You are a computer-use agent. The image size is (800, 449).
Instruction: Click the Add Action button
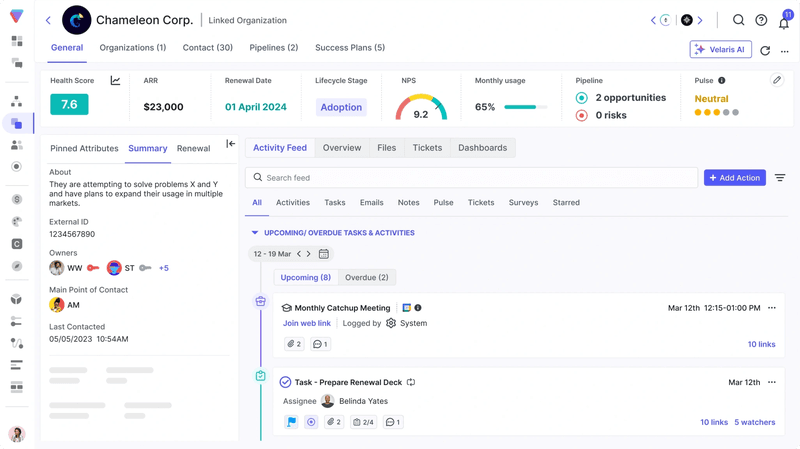point(734,178)
